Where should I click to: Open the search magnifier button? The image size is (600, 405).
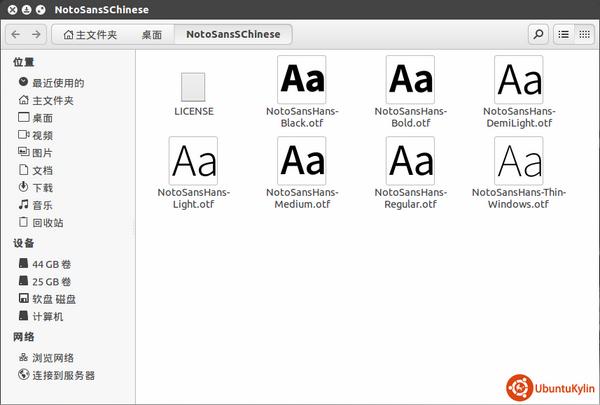tap(538, 34)
